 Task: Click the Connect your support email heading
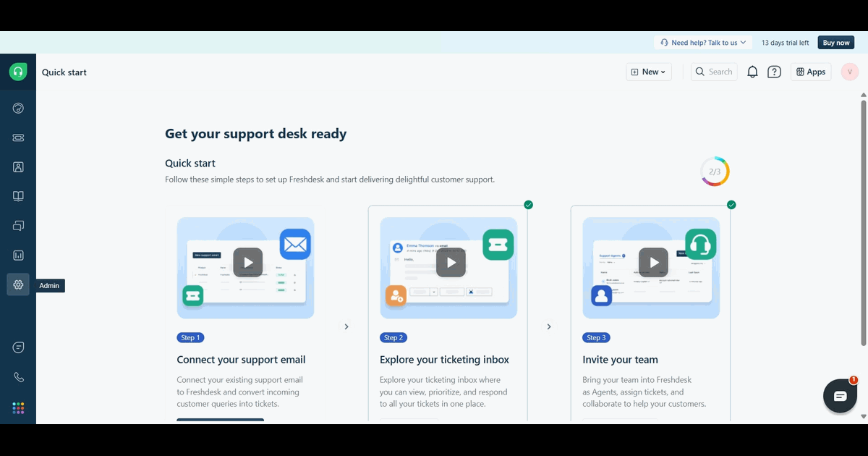point(241,360)
